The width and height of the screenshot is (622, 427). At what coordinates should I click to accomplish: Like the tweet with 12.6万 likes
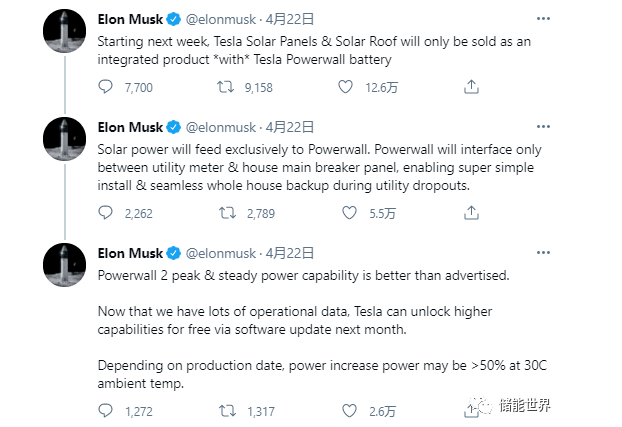(346, 88)
